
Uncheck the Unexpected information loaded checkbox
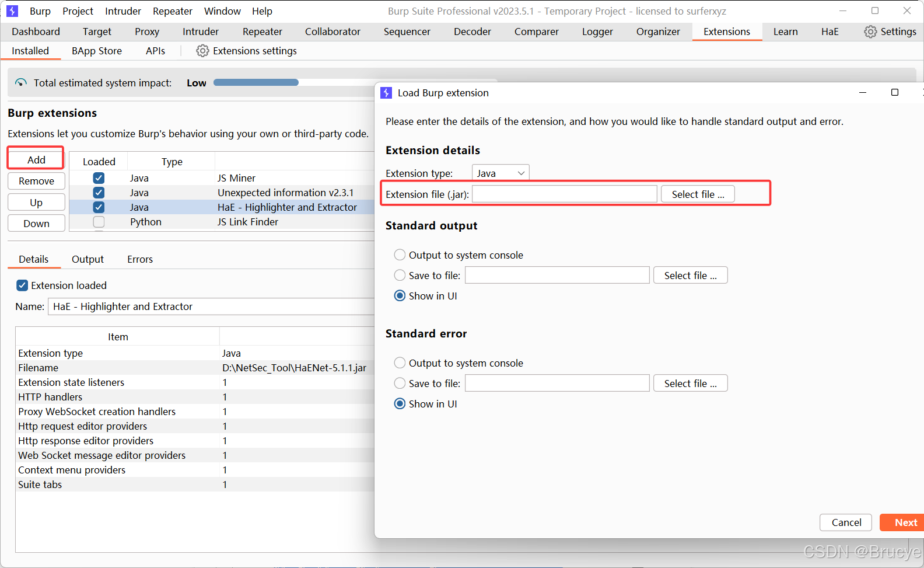point(99,193)
